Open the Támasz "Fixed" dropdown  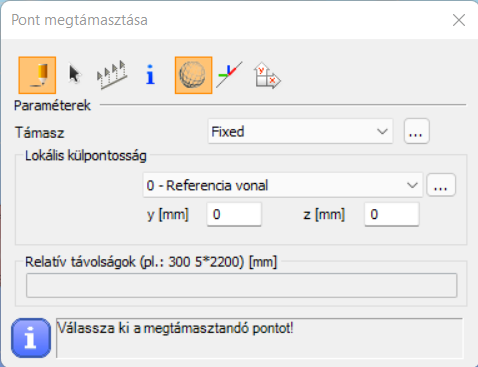coord(300,131)
